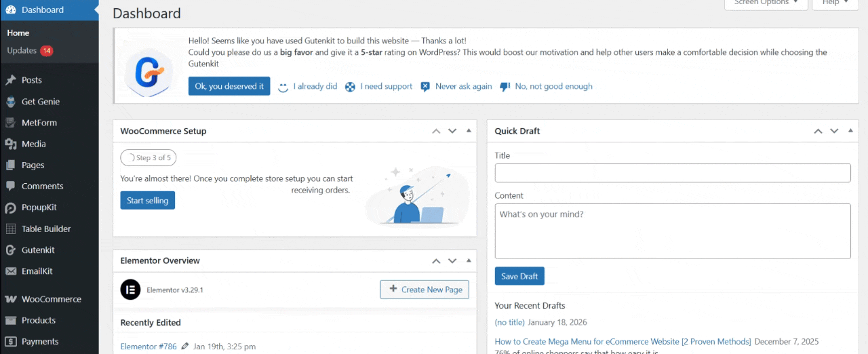Click the Step 3 of 5 progress indicator

[149, 157]
